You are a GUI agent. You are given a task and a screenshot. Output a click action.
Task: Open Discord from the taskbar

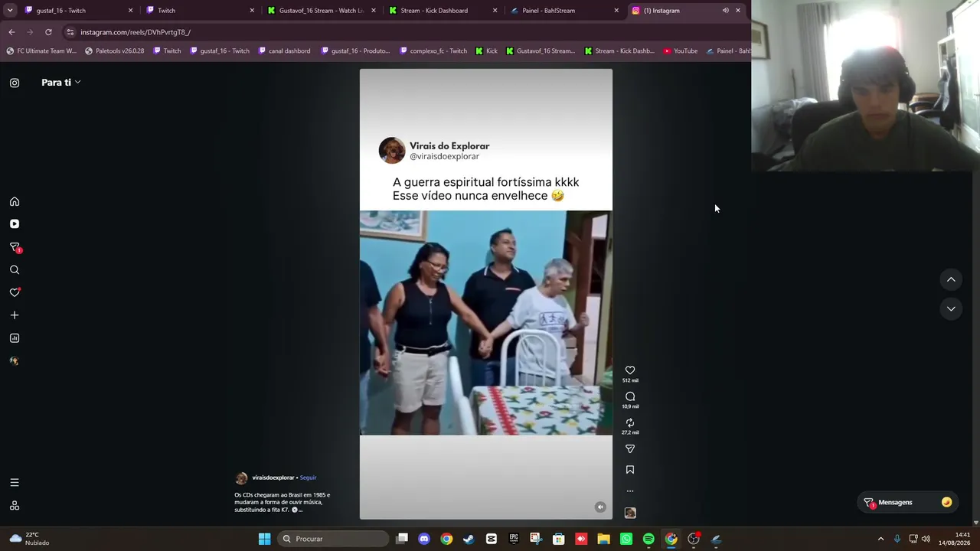pyautogui.click(x=424, y=539)
